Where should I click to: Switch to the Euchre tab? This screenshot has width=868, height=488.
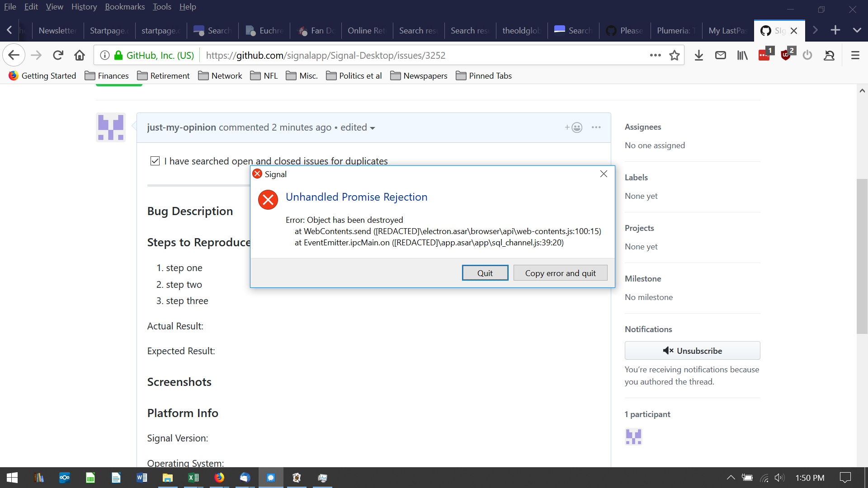[264, 30]
